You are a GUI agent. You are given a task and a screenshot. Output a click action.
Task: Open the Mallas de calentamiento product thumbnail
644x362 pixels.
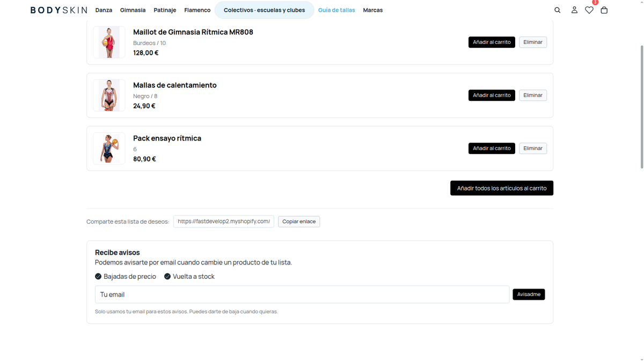109,95
